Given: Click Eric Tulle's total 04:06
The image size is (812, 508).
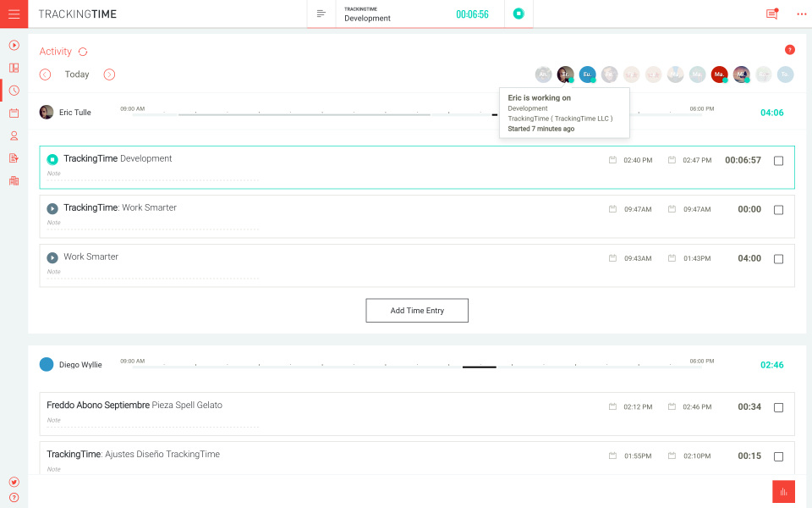Looking at the screenshot, I should (771, 113).
